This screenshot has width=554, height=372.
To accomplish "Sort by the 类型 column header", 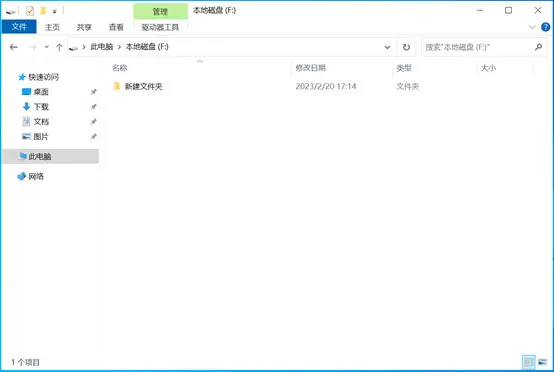I will click(x=404, y=68).
